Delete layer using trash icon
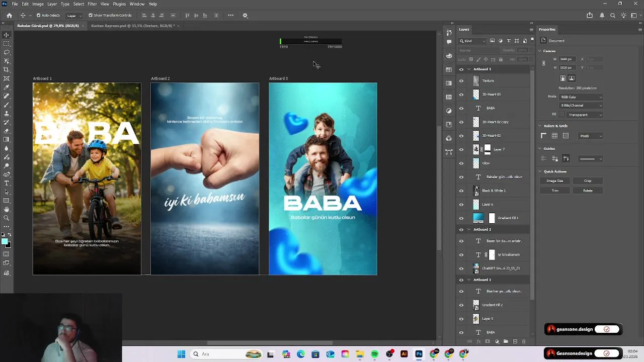Screen dimensions: 644x362 tap(524, 341)
